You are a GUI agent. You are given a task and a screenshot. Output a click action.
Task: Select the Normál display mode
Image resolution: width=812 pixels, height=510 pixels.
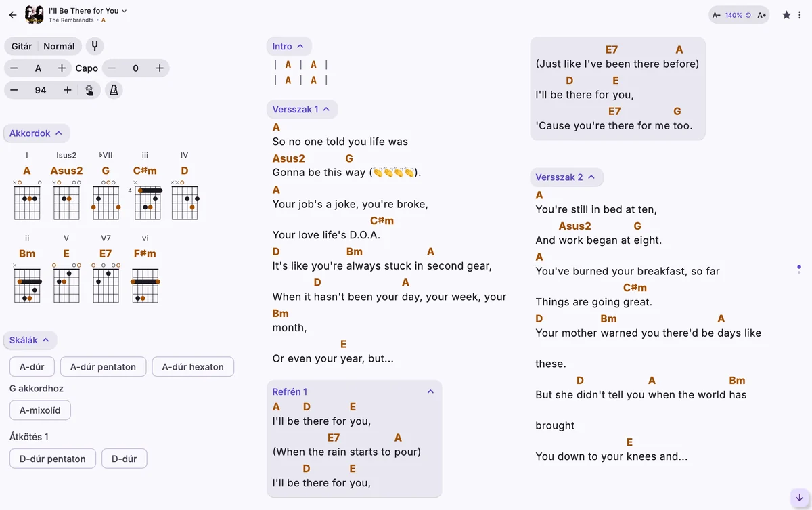[x=59, y=46]
